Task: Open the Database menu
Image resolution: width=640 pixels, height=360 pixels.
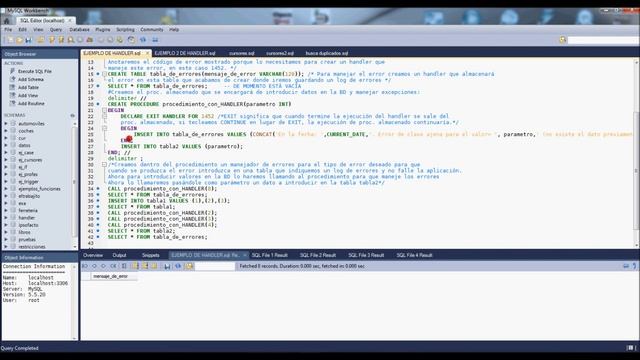Action: pyautogui.click(x=79, y=30)
